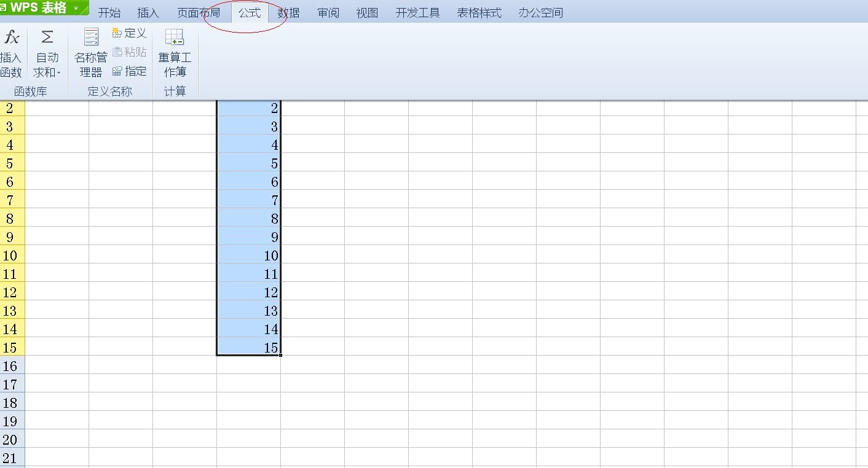Click the highlighted cell containing value 15
This screenshot has width=868, height=468.
click(x=249, y=347)
